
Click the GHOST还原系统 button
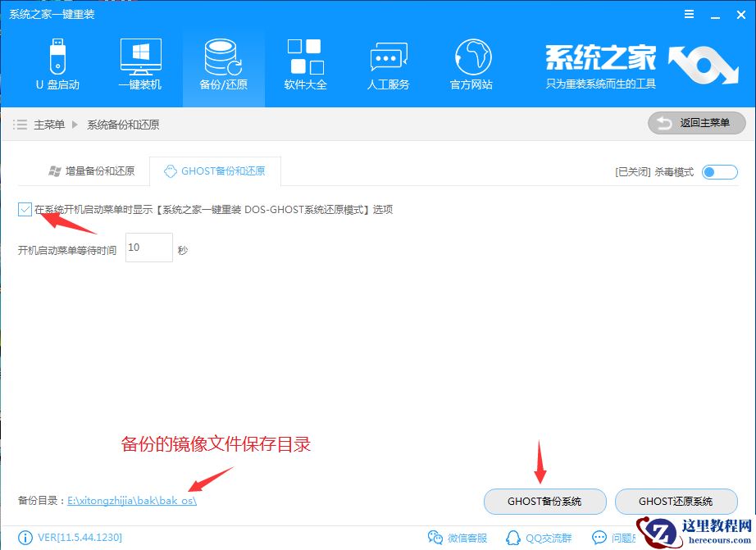677,502
